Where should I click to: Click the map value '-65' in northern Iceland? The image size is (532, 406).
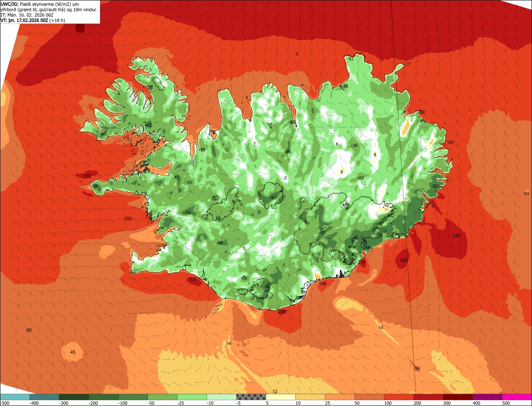pos(292,122)
